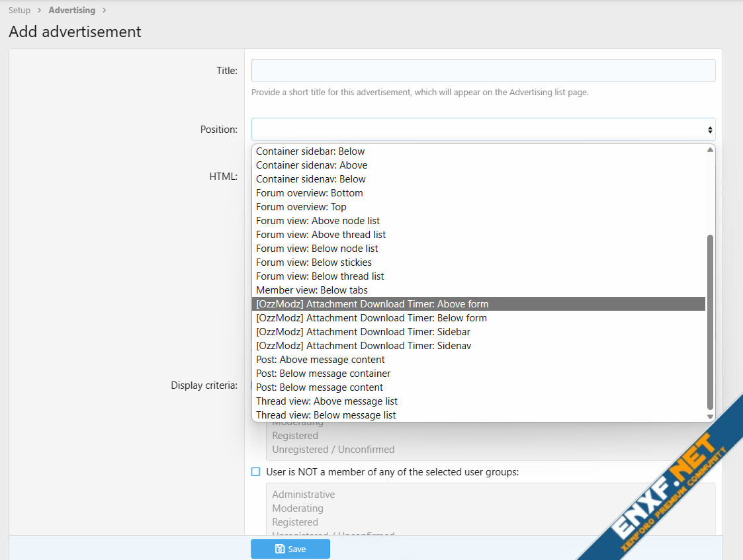Click the dropdown list scroll up arrow
Image resolution: width=743 pixels, height=560 pixels.
710,150
